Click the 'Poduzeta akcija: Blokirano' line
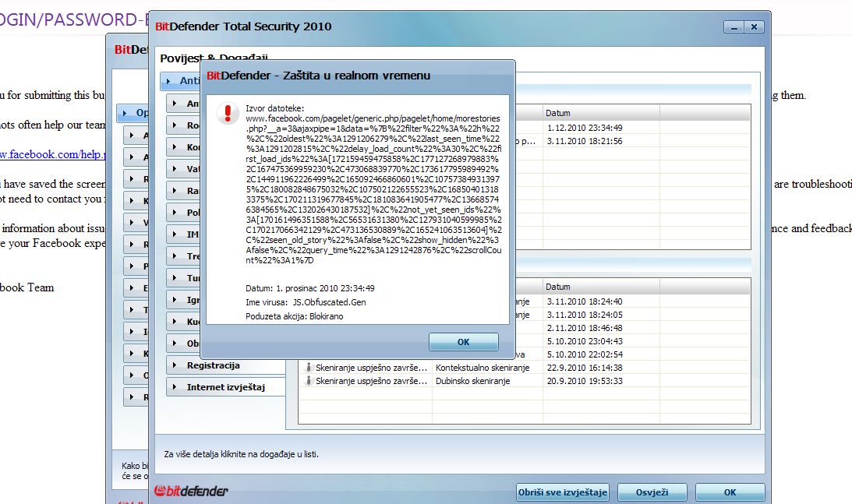The image size is (852, 504). coord(295,316)
